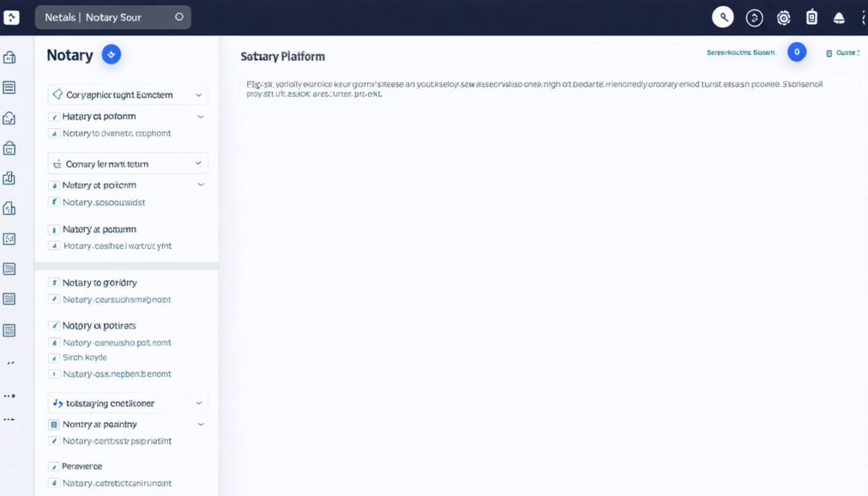Toggle the box beside 'Notary to grioridry'
This screenshot has height=496, width=868.
pos(54,283)
